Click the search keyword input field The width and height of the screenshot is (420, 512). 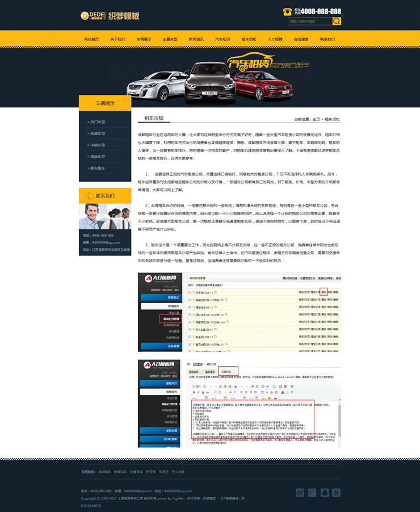[x=309, y=21]
